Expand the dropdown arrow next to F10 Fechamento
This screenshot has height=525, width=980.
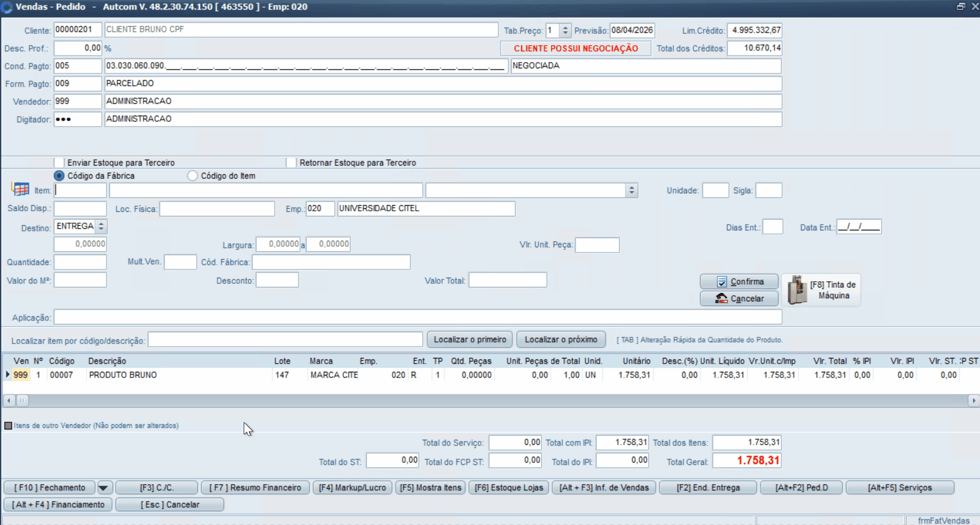pyautogui.click(x=104, y=488)
